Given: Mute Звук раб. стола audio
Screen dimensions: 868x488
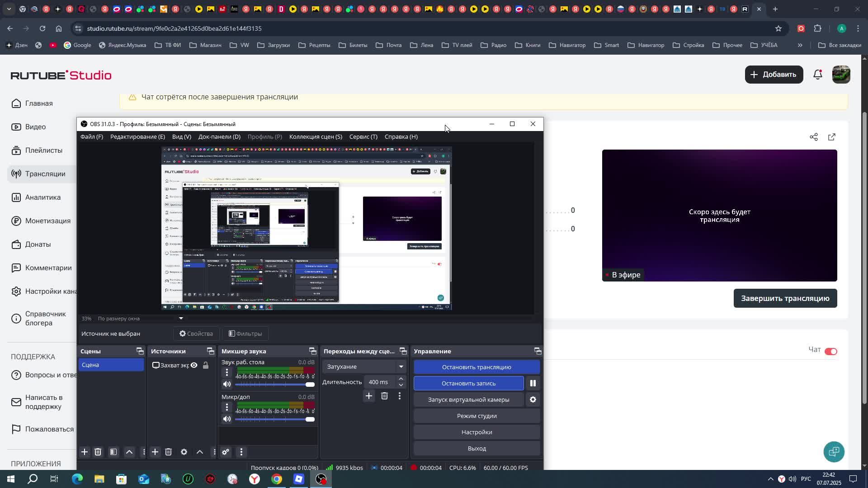Looking at the screenshot, I should (227, 384).
